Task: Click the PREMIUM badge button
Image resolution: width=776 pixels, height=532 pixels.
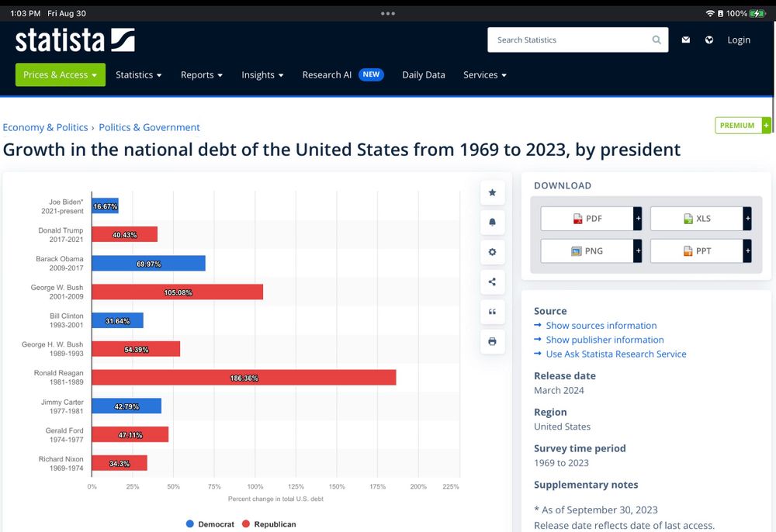Action: point(743,126)
